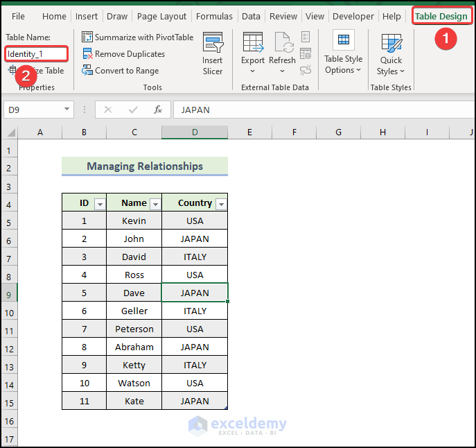Click Remove Duplicates icon

point(87,54)
